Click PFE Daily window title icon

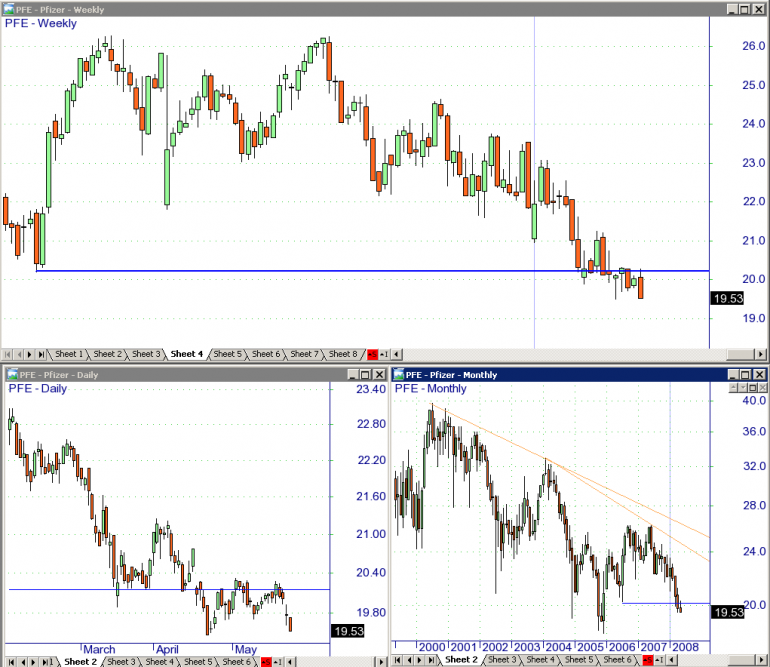(12, 375)
